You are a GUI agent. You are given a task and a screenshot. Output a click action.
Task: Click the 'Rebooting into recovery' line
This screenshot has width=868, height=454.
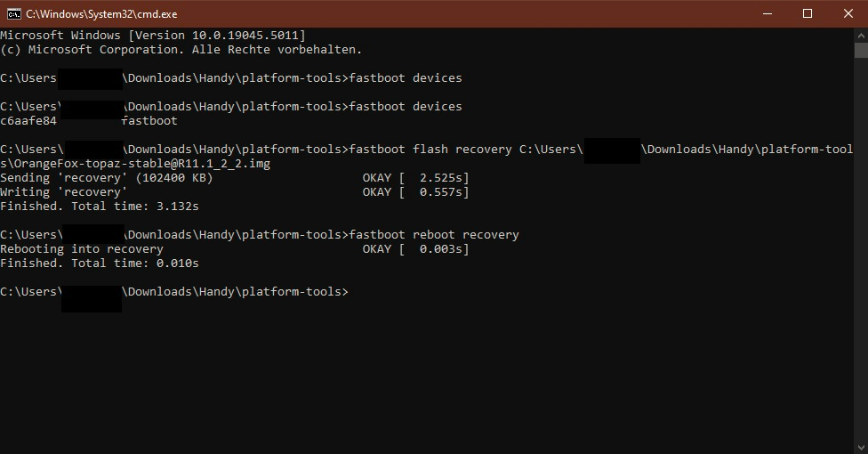[x=81, y=249]
